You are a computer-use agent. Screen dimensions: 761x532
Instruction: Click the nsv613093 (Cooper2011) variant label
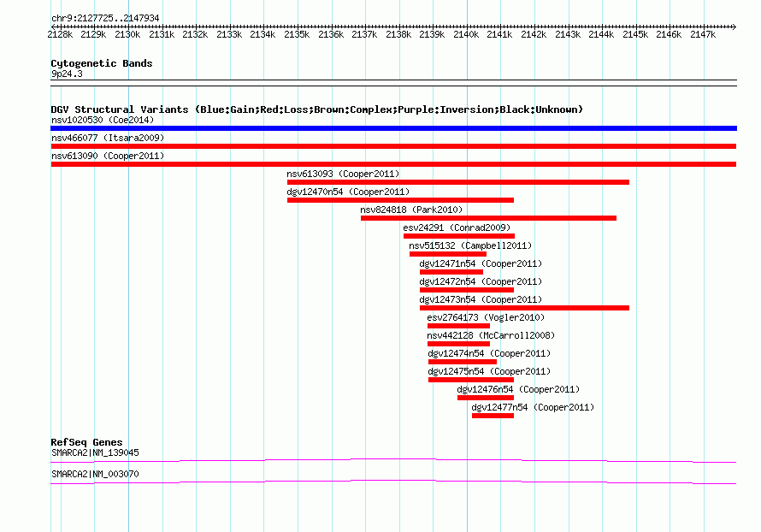pos(343,174)
